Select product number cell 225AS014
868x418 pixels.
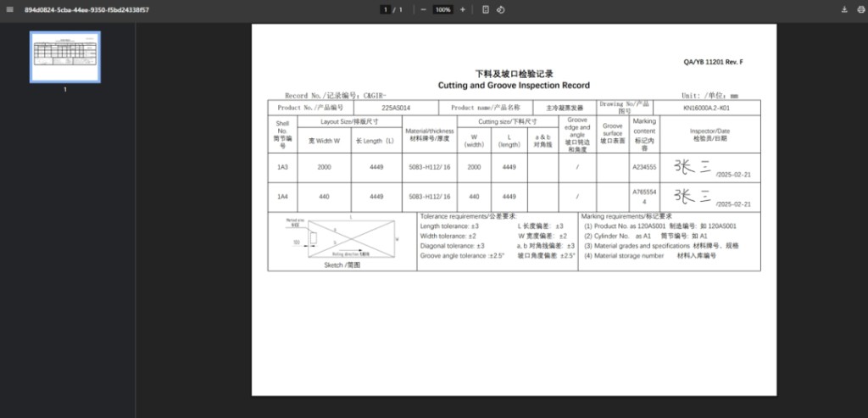[396, 108]
